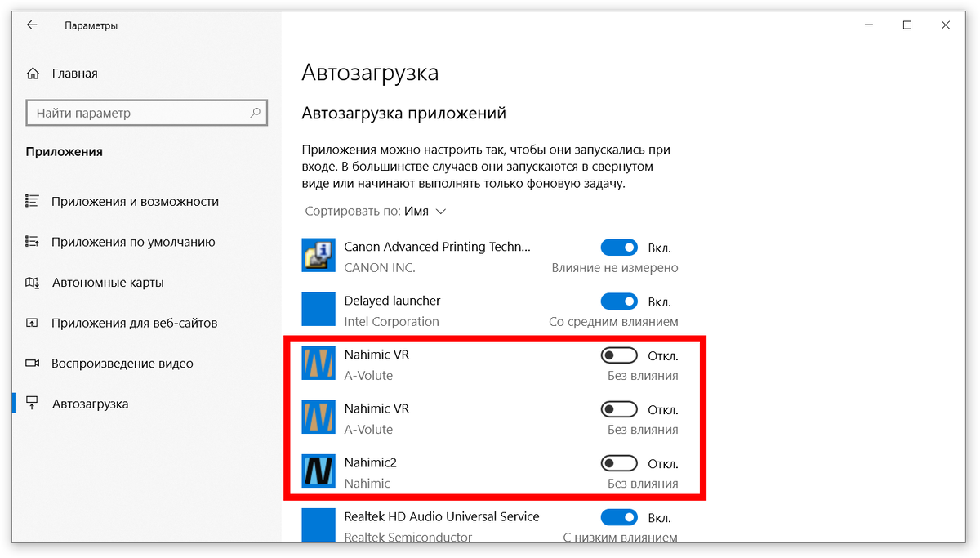980x558 pixels.
Task: Select the Автозагрузка menu item
Action: click(x=90, y=404)
